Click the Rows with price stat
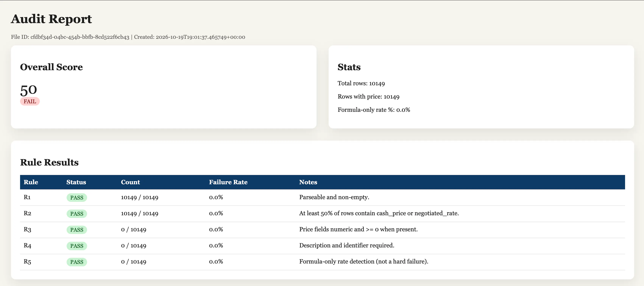 369,97
